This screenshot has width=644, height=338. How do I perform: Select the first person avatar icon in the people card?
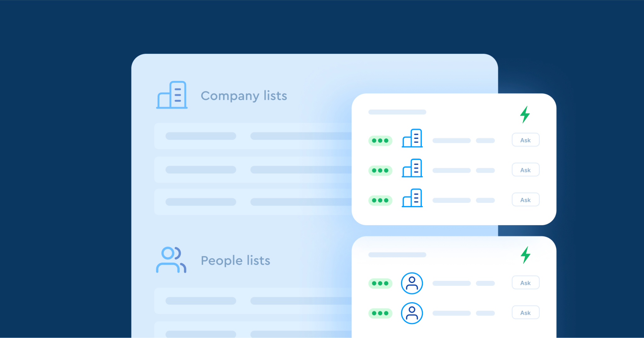[x=412, y=283]
